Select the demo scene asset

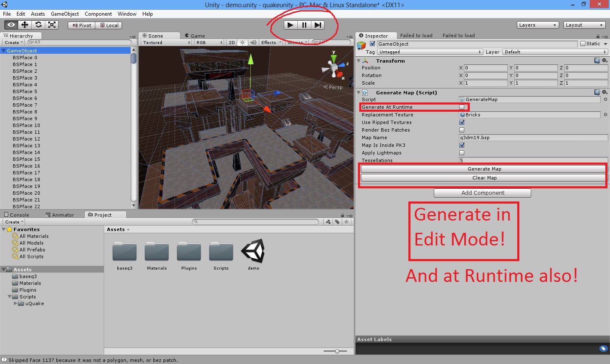point(253,251)
